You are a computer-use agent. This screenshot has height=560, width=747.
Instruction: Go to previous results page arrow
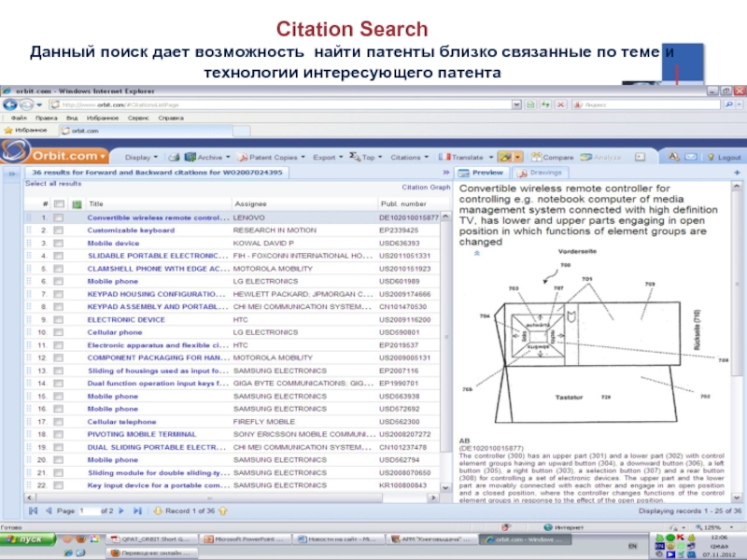[x=49, y=511]
